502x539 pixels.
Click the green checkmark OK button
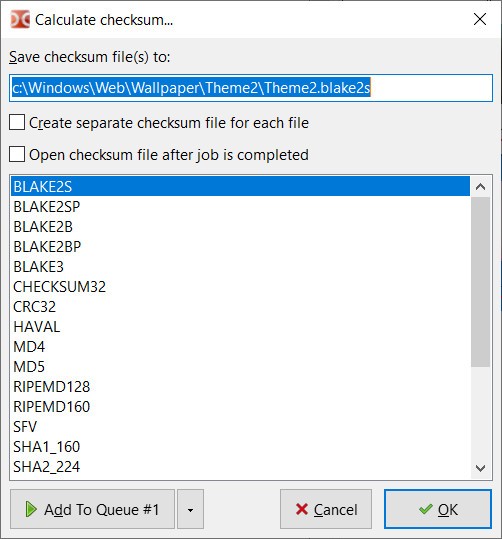point(438,509)
